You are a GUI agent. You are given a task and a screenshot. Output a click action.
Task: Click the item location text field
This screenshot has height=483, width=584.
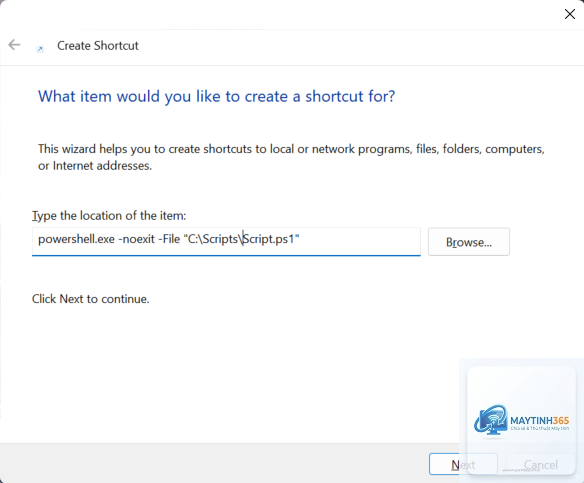(226, 241)
